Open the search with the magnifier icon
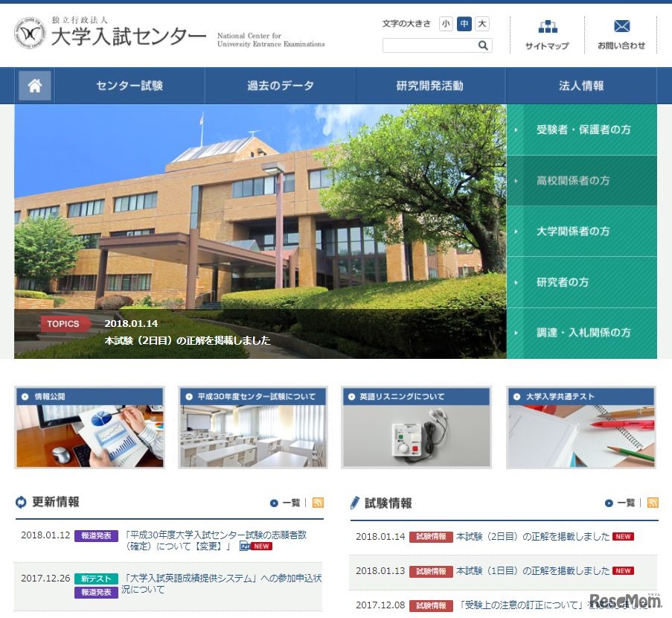672x618 pixels. (x=484, y=45)
